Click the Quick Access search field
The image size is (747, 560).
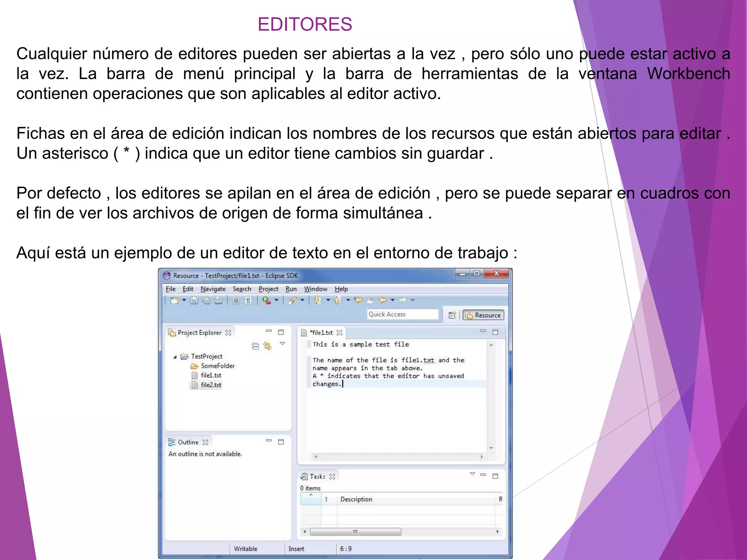pyautogui.click(x=403, y=314)
